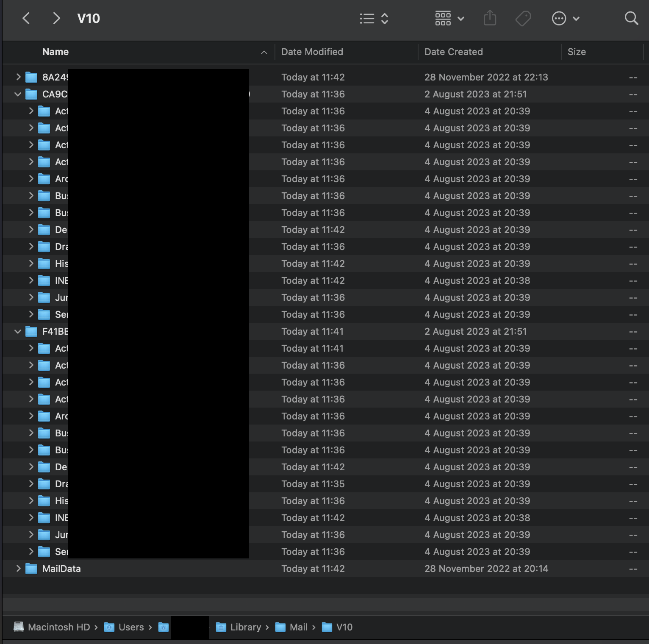
Task: Expand the His folder under F41BE
Action: tap(31, 500)
